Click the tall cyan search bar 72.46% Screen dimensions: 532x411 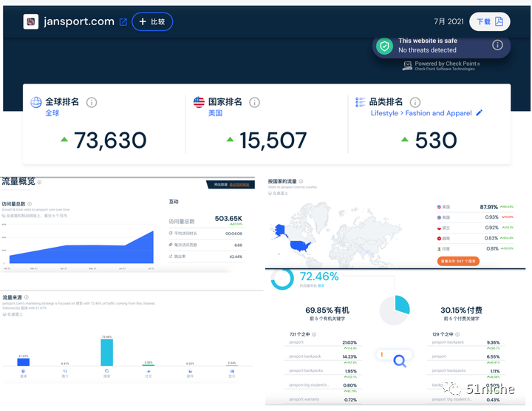(106, 353)
